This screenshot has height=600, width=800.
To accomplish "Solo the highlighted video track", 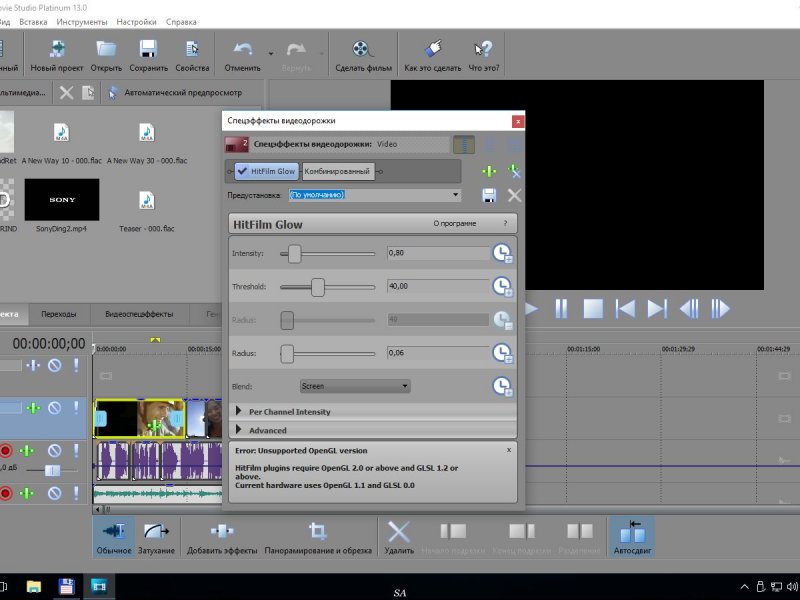I will click(x=76, y=408).
